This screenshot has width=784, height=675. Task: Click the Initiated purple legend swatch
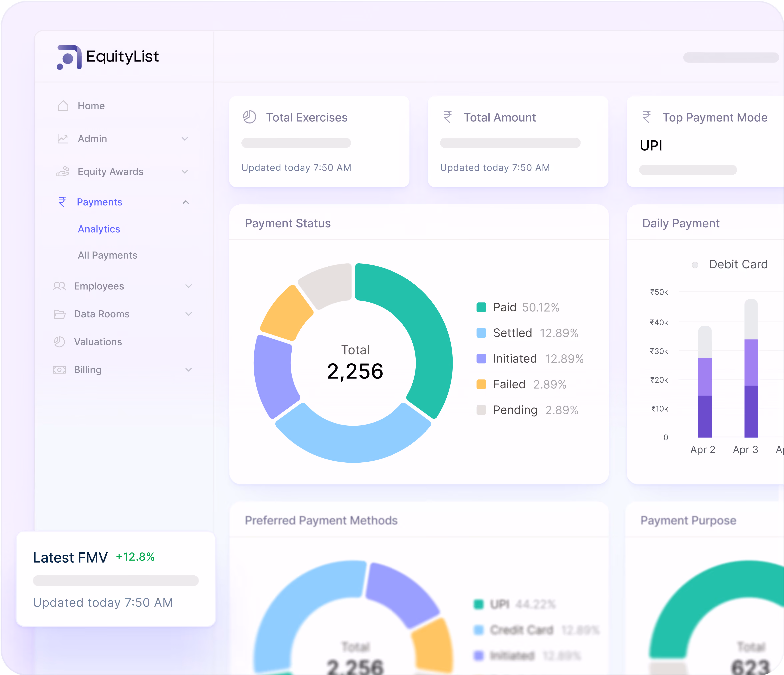pos(481,359)
